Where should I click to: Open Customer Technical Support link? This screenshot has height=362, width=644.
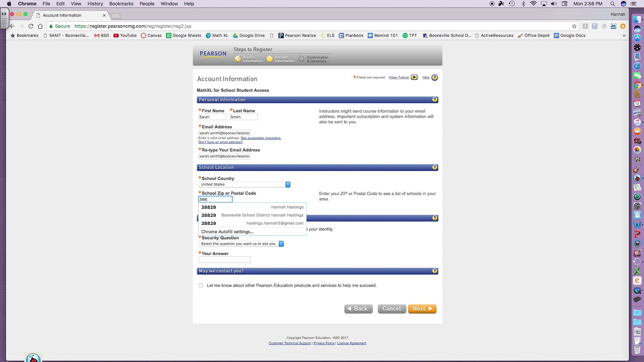click(290, 343)
